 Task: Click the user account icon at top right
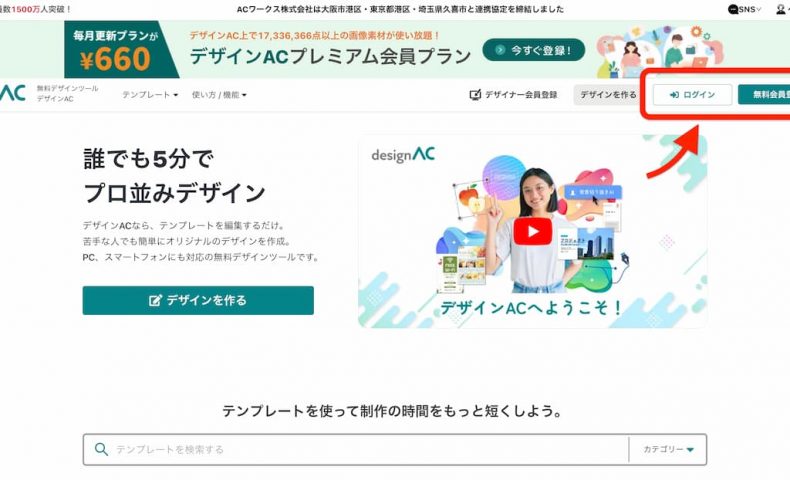pos(780,9)
